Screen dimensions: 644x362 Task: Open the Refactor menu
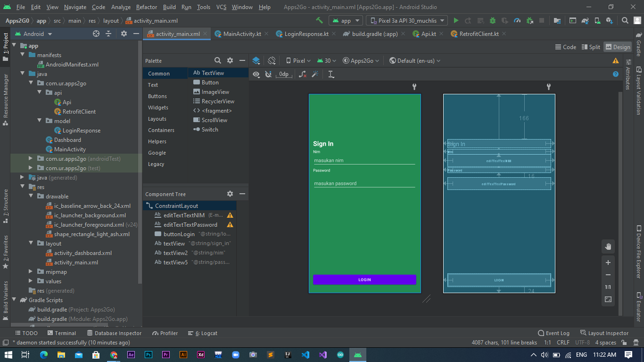pyautogui.click(x=146, y=7)
